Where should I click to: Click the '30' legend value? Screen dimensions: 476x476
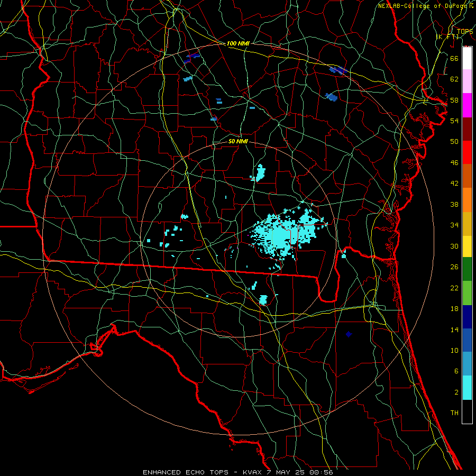tap(454, 246)
